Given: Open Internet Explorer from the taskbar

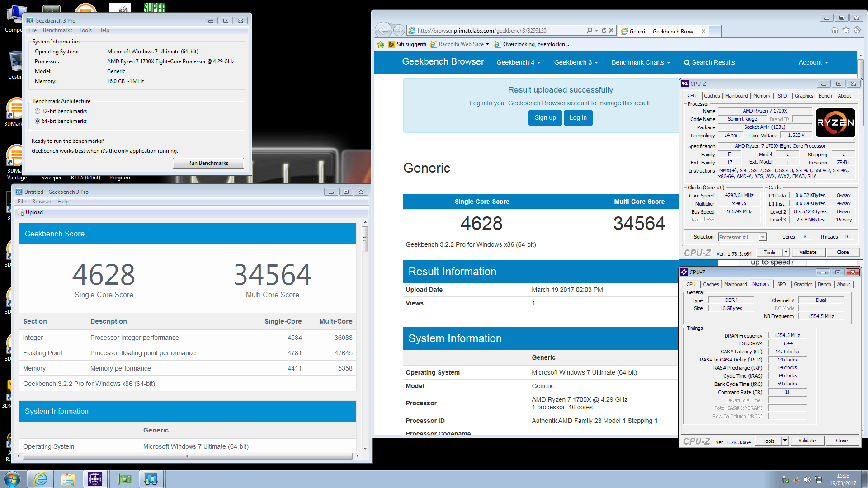Looking at the screenshot, I should coord(41,479).
